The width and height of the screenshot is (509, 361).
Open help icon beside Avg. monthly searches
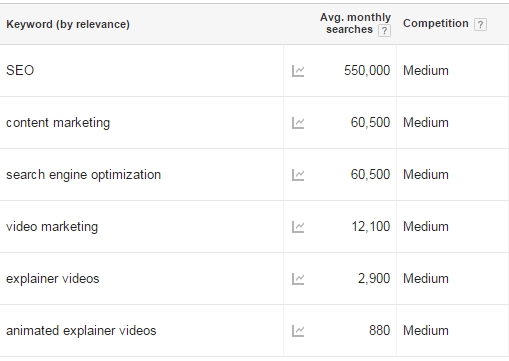384,31
